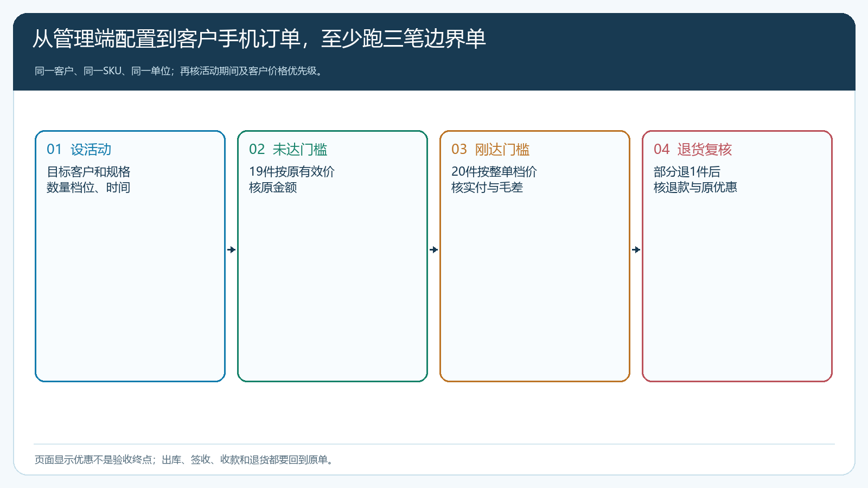
Task: Click the empty area of the blue-bordered card
Action: 130,287
